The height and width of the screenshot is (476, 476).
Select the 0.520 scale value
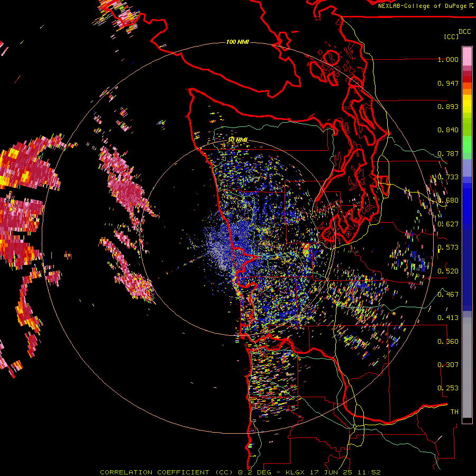coord(448,271)
